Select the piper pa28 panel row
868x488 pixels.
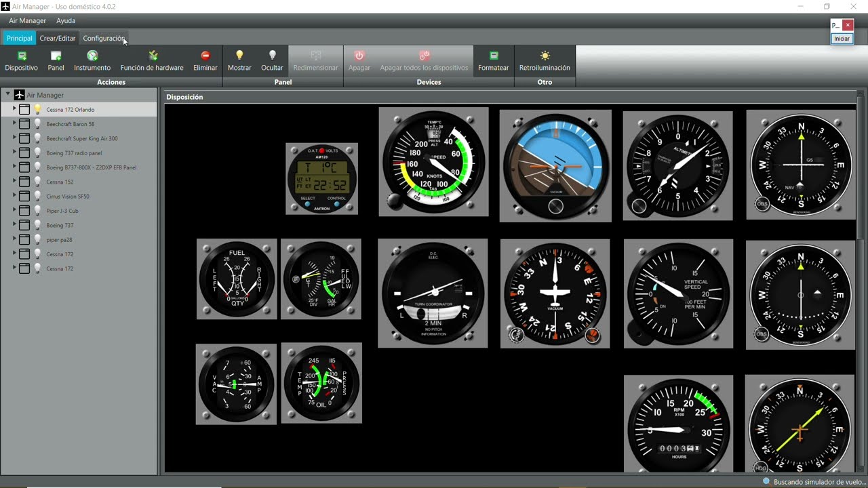click(79, 239)
